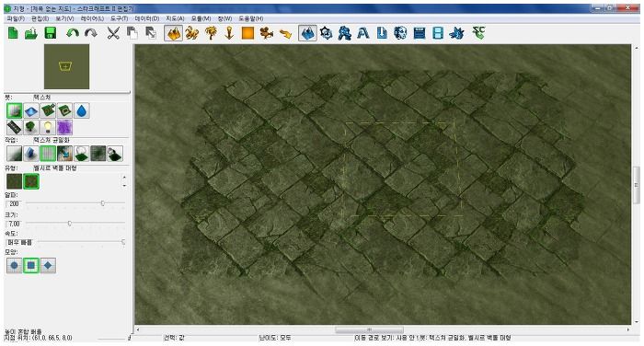Click the Copy documents icon
Image resolution: width=644 pixels, height=346 pixels.
point(132,33)
